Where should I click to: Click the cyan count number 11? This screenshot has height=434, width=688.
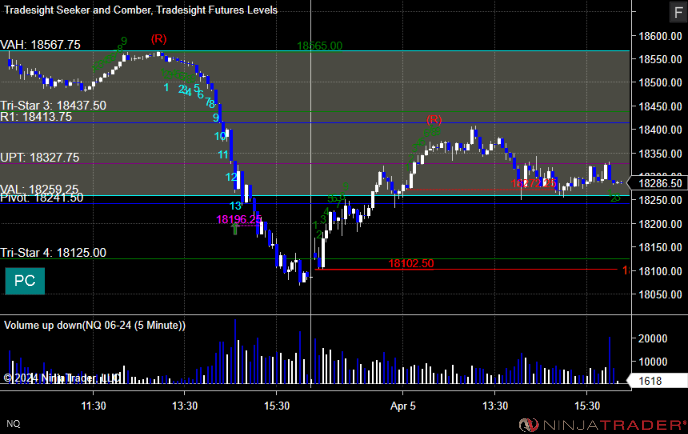223,154
